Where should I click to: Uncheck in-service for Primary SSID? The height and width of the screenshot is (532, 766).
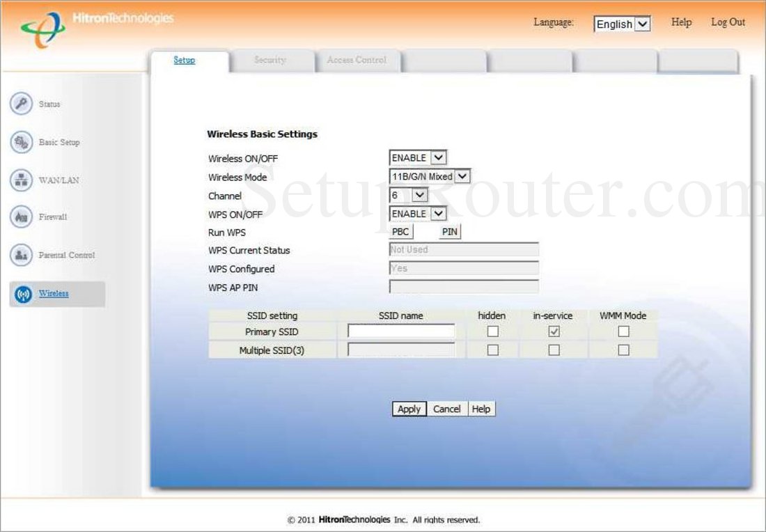(553, 331)
